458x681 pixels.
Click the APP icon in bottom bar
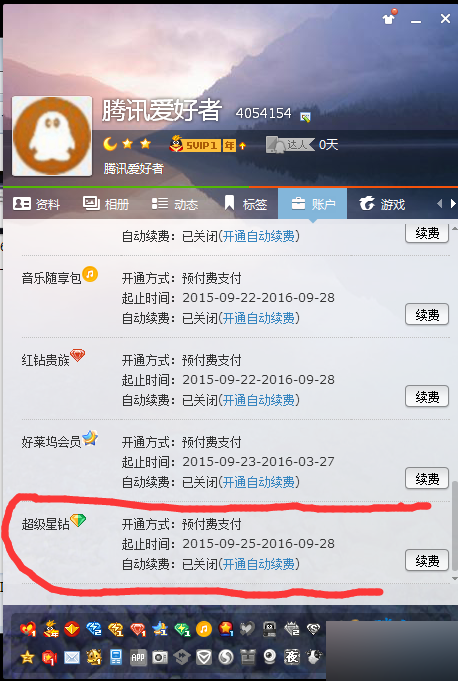click(138, 658)
